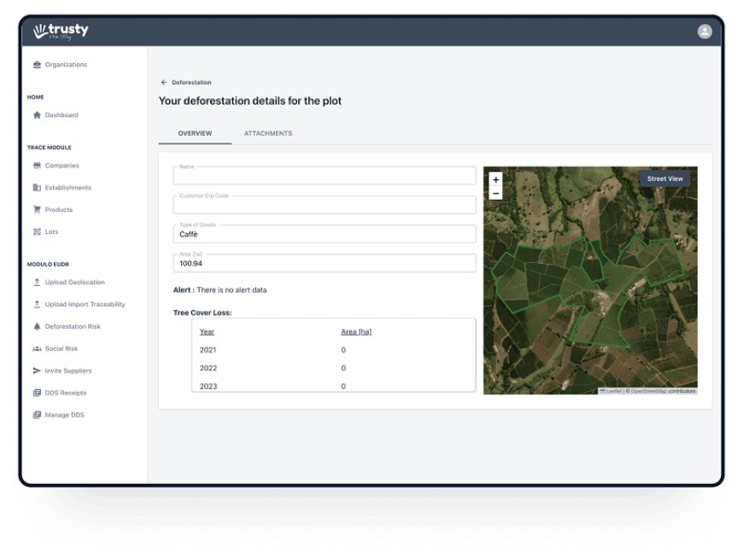Screen dimensions: 743x560
Task: Click the OpenStreetMap attribution link
Action: click(649, 391)
